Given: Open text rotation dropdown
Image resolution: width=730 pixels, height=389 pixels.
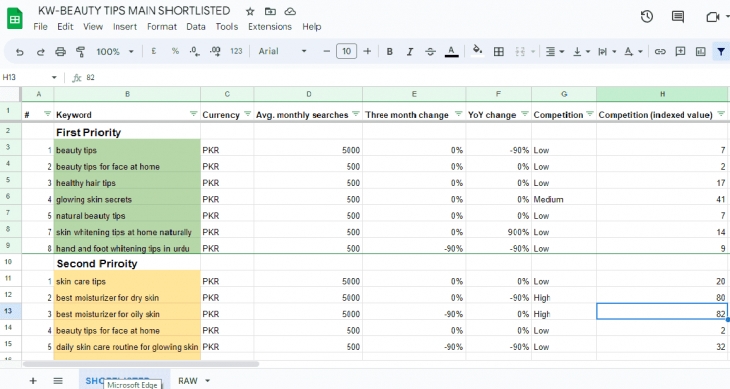Looking at the screenshot, I should point(633,52).
